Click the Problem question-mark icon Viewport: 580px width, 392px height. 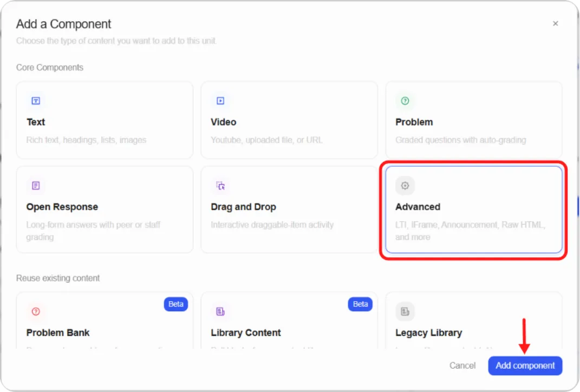point(405,101)
